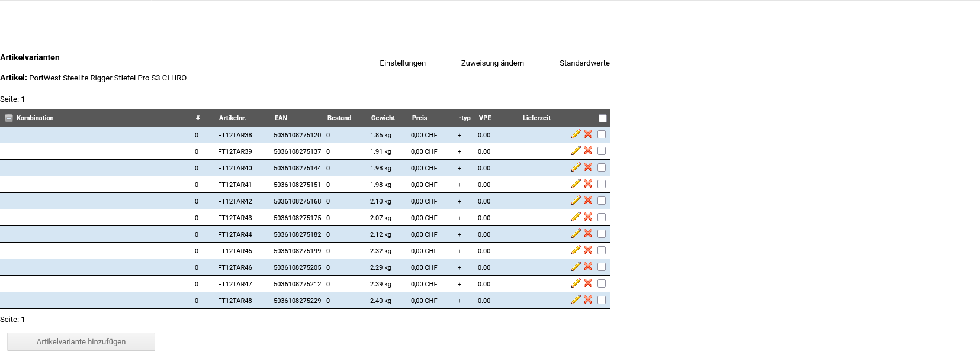This screenshot has width=980, height=358.
Task: Sort by the Artikelnr. column header
Action: pos(232,118)
